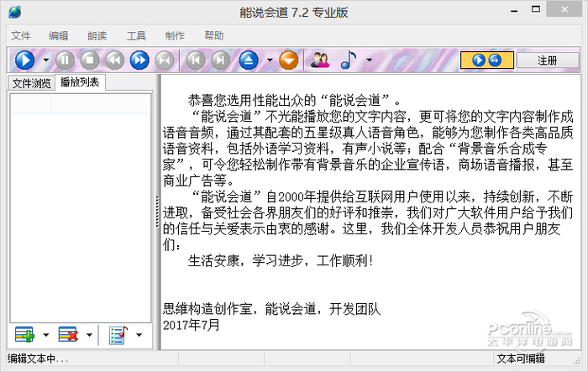The width and height of the screenshot is (588, 372).
Task: Click the playlist header row in left panel
Action: (81, 103)
